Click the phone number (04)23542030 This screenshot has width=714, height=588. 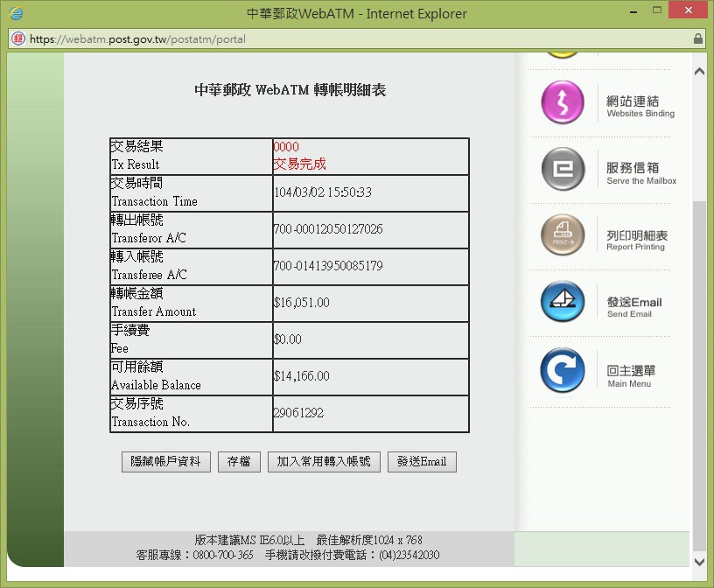pos(409,556)
